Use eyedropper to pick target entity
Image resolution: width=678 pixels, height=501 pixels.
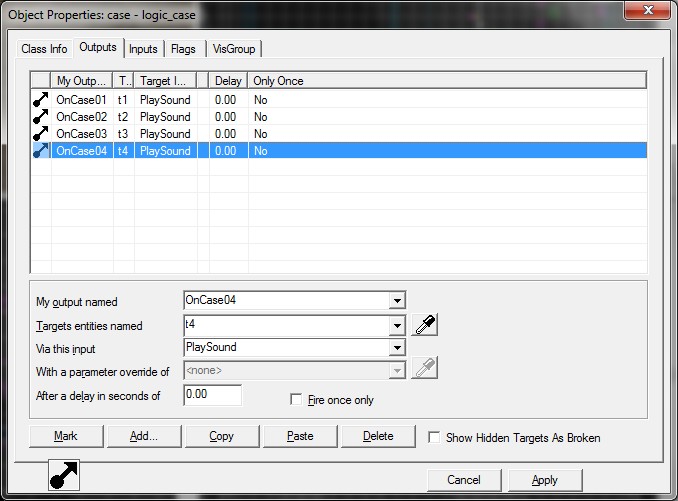point(425,325)
